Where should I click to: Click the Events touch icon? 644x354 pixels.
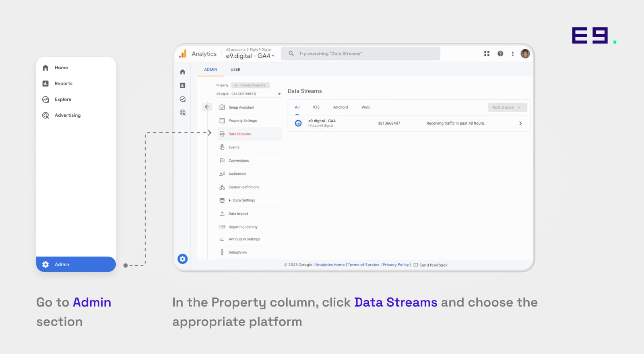pyautogui.click(x=222, y=147)
